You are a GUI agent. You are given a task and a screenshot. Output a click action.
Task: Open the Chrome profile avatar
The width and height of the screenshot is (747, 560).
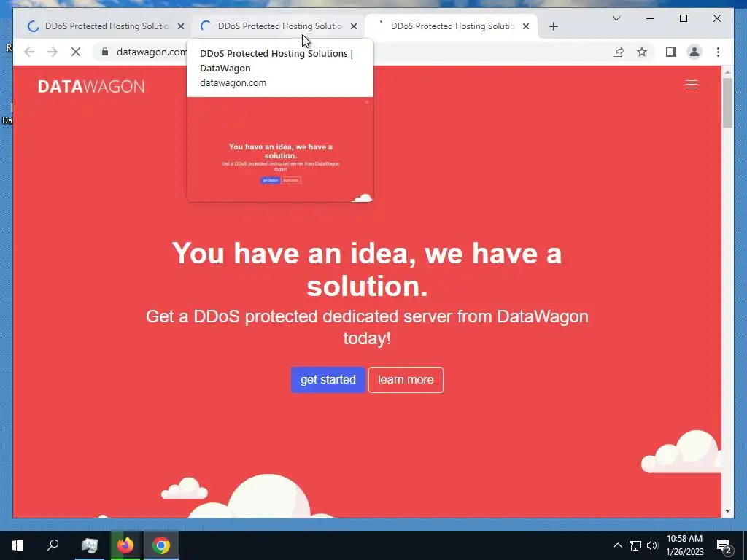[694, 52]
